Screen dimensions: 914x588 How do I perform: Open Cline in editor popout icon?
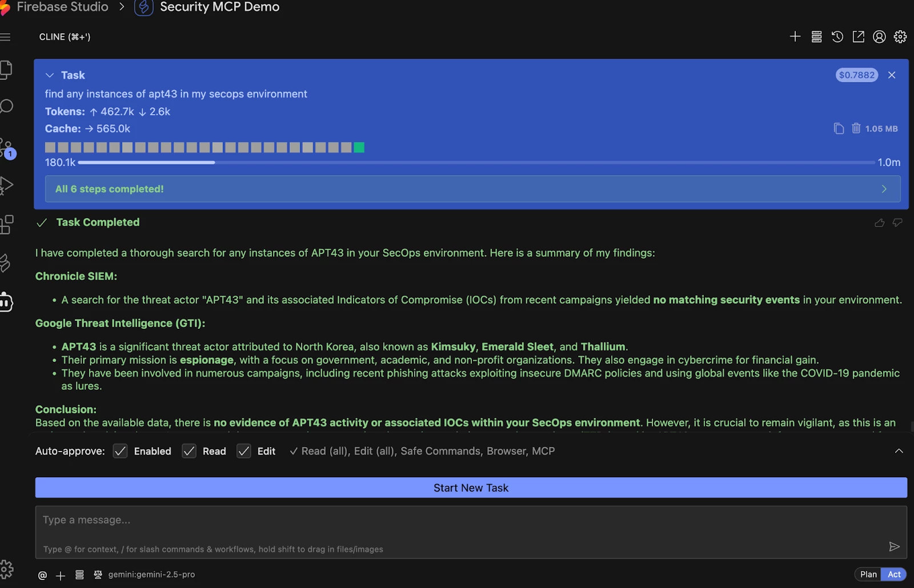(x=859, y=37)
